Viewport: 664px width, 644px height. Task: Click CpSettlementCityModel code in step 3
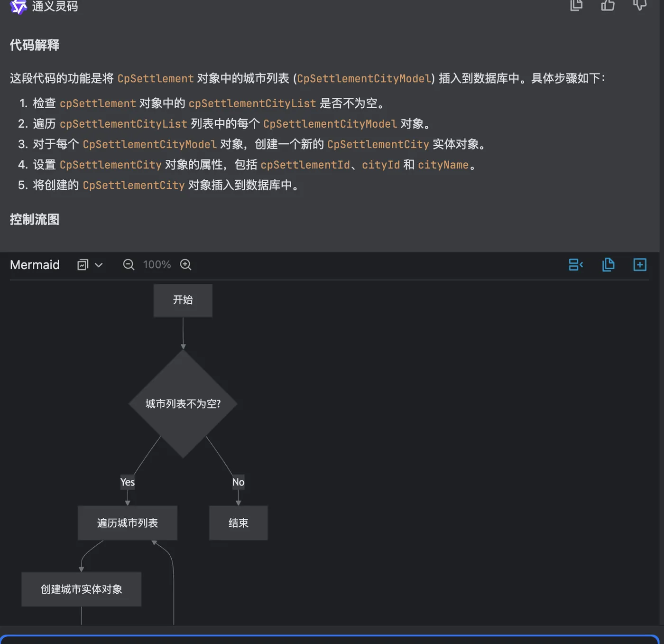(x=149, y=144)
